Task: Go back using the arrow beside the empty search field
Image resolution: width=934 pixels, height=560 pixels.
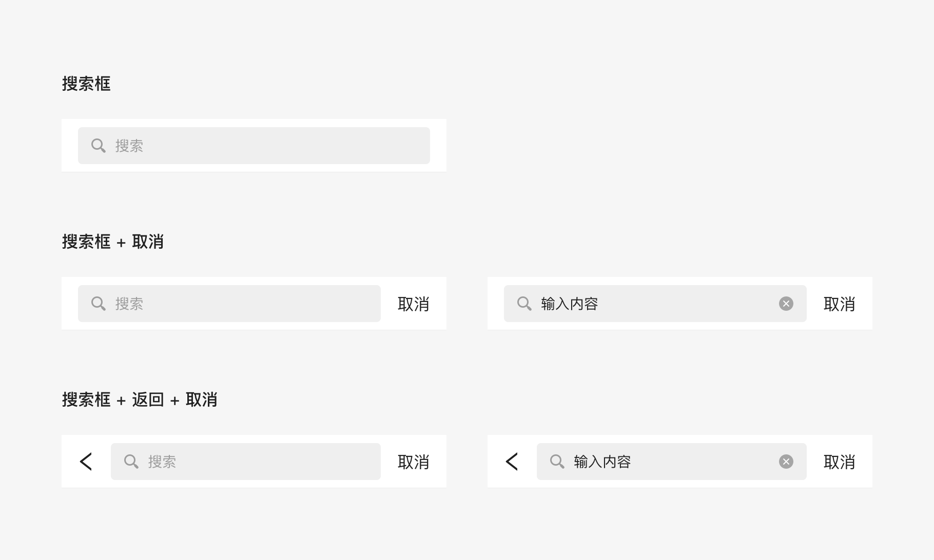Action: 86,462
